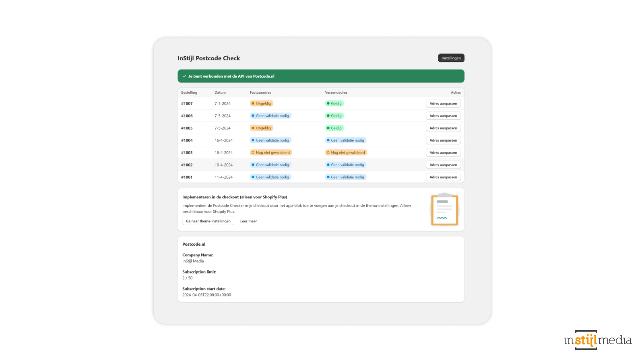Click the clipboard illustration in checkout card
The width and height of the screenshot is (644, 362).
pyautogui.click(x=444, y=209)
